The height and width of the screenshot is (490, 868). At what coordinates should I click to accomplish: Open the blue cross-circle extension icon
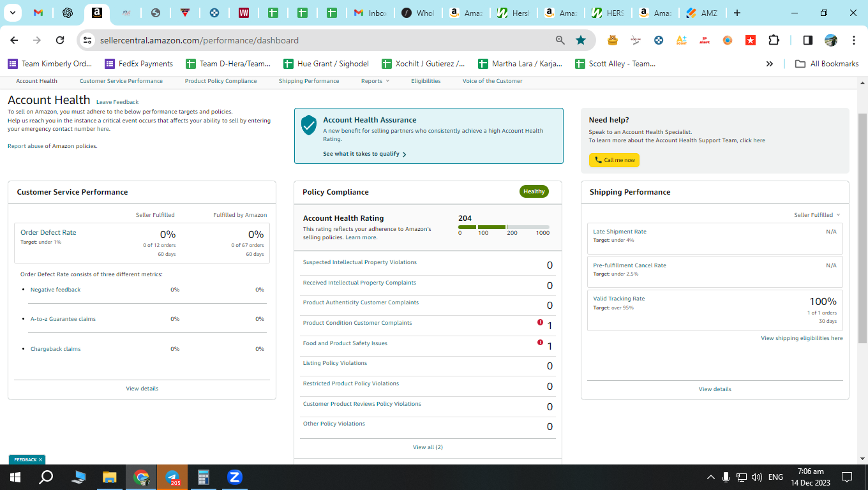click(659, 40)
